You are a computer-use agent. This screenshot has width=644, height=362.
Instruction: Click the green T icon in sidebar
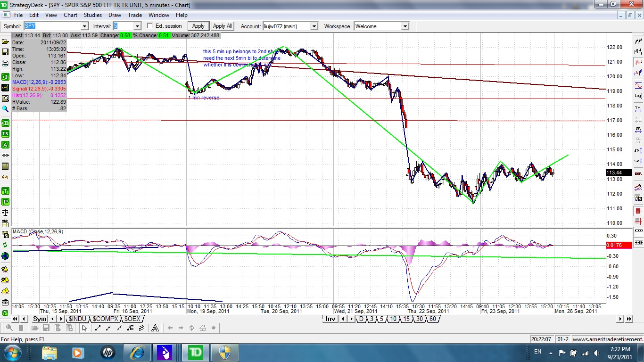click(6, 191)
